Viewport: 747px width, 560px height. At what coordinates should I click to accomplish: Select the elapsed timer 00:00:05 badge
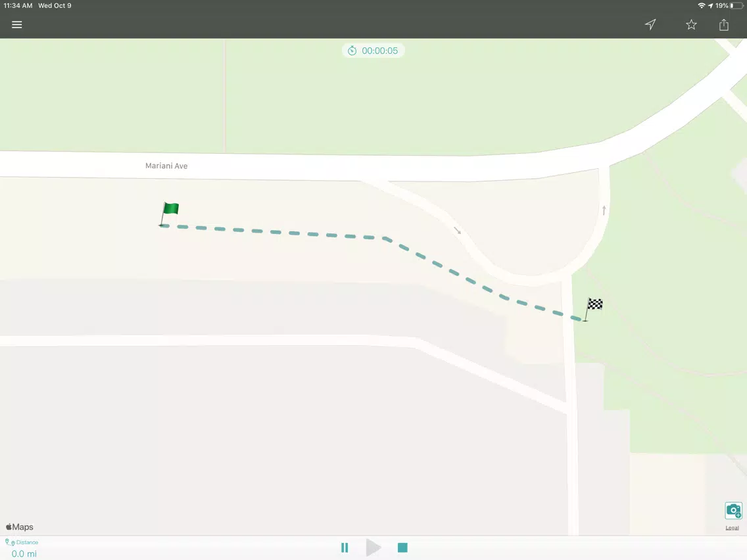click(x=373, y=51)
